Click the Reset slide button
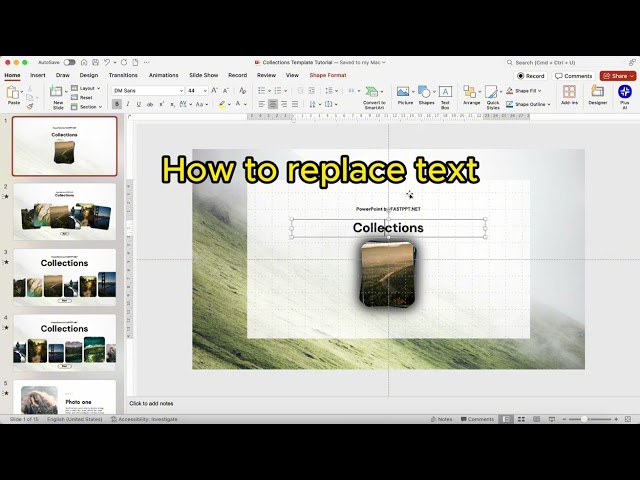The image size is (640, 480). 82,98
